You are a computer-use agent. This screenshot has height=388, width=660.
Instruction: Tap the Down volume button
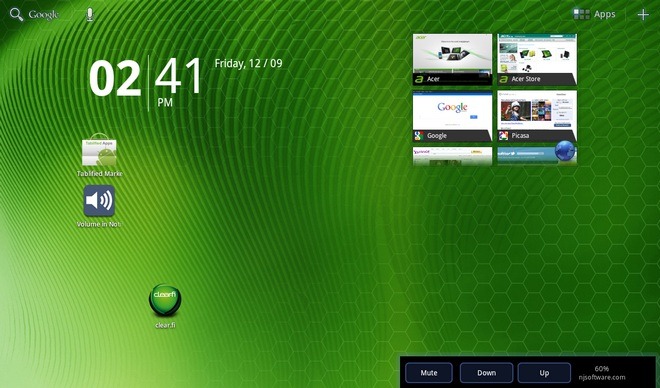487,373
